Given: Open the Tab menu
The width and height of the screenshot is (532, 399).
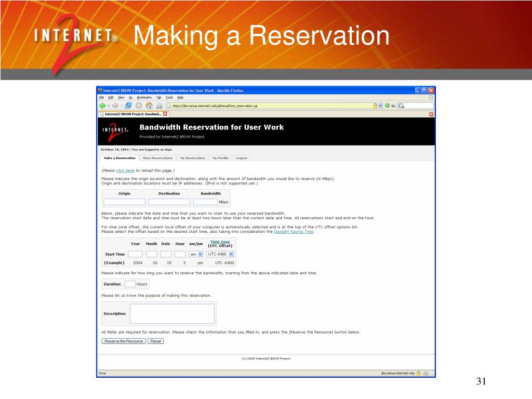Looking at the screenshot, I should [x=158, y=97].
